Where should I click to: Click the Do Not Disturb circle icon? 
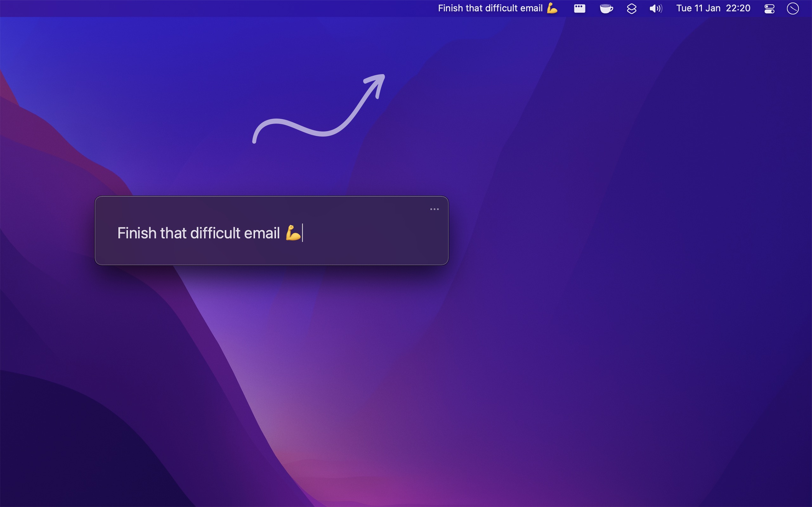793,9
